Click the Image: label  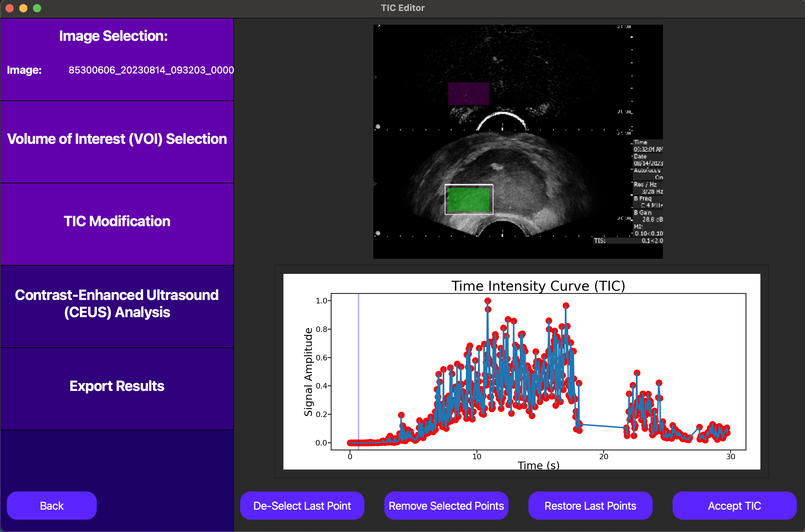[24, 70]
